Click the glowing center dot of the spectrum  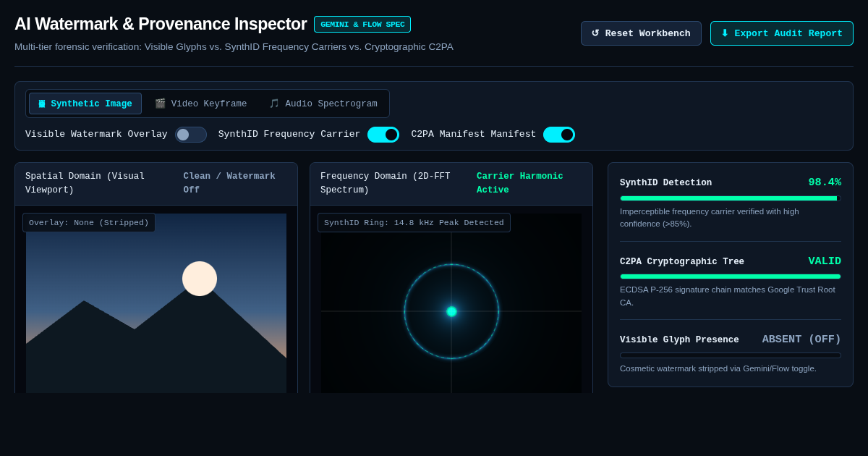pos(451,311)
